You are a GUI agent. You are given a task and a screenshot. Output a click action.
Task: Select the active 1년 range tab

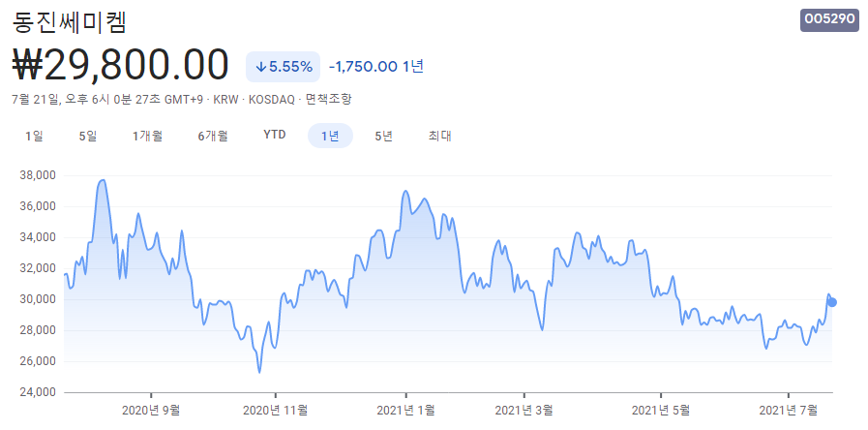point(330,136)
